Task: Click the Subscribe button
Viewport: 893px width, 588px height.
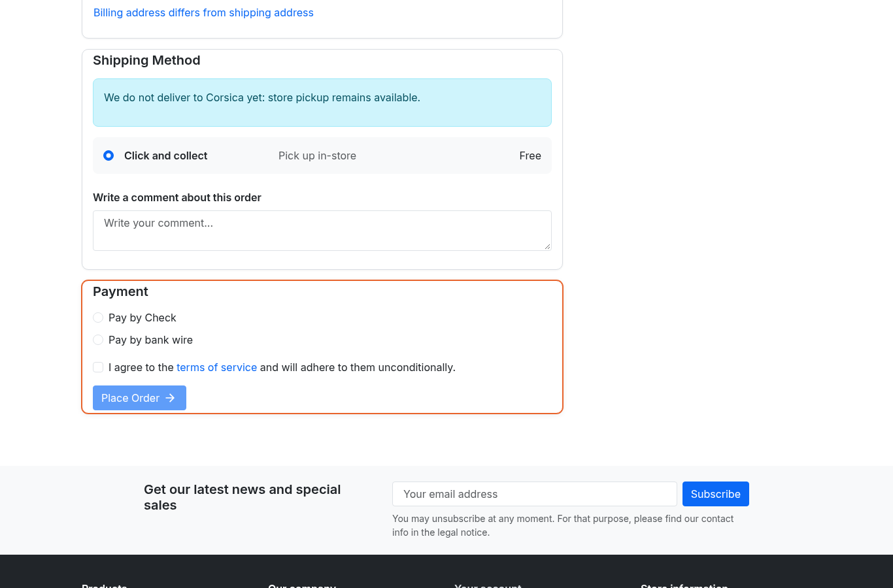Action: coord(716,494)
